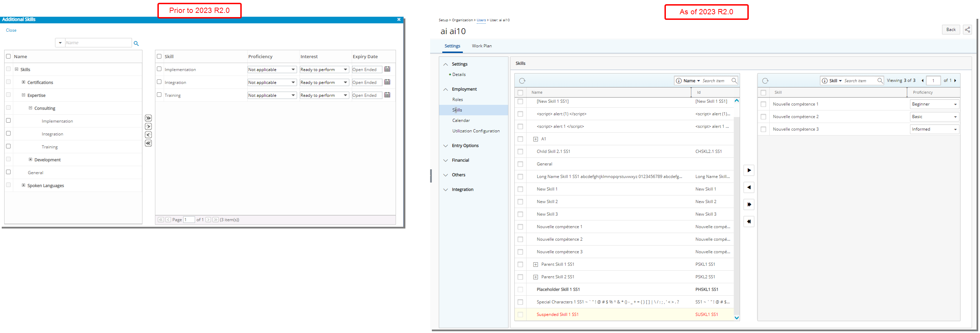This screenshot has height=333, width=980.
Task: Assign all skills with double right triangle
Action: pyautogui.click(x=749, y=205)
